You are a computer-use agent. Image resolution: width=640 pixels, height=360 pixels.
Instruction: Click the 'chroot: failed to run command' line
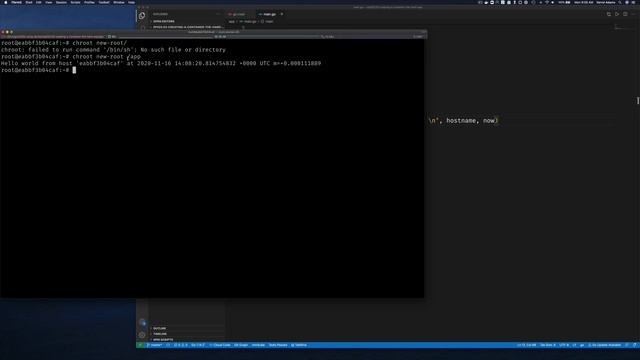(113, 50)
